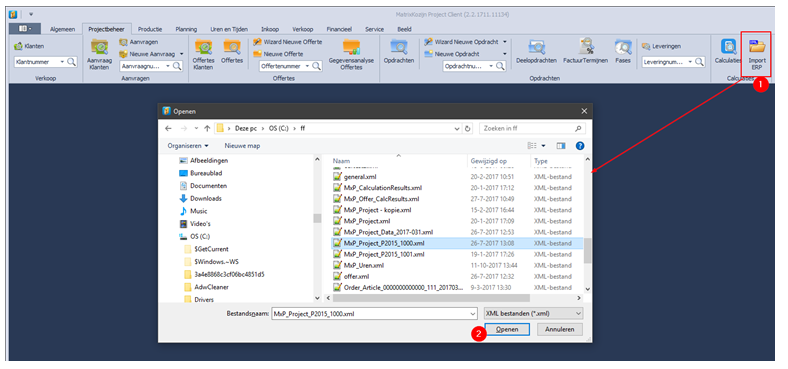Expand the Bestandsnaam history dropdown
This screenshot has width=788, height=369.
pyautogui.click(x=472, y=313)
